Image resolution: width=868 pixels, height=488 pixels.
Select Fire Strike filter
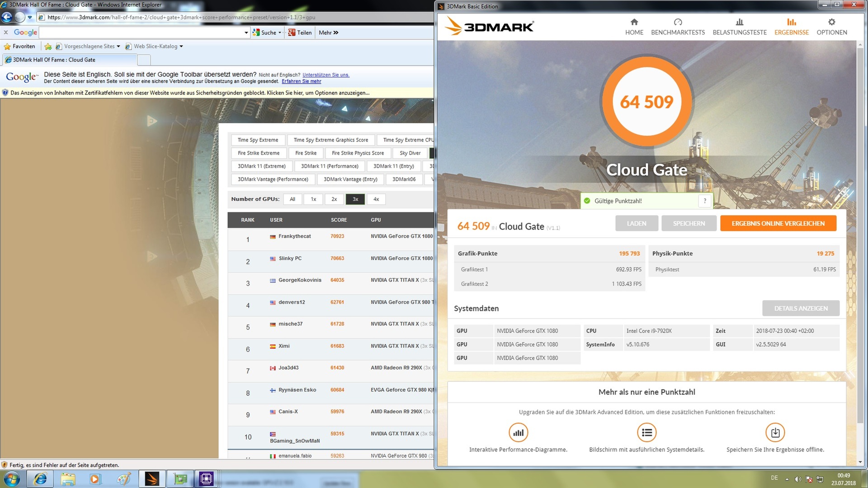[306, 153]
